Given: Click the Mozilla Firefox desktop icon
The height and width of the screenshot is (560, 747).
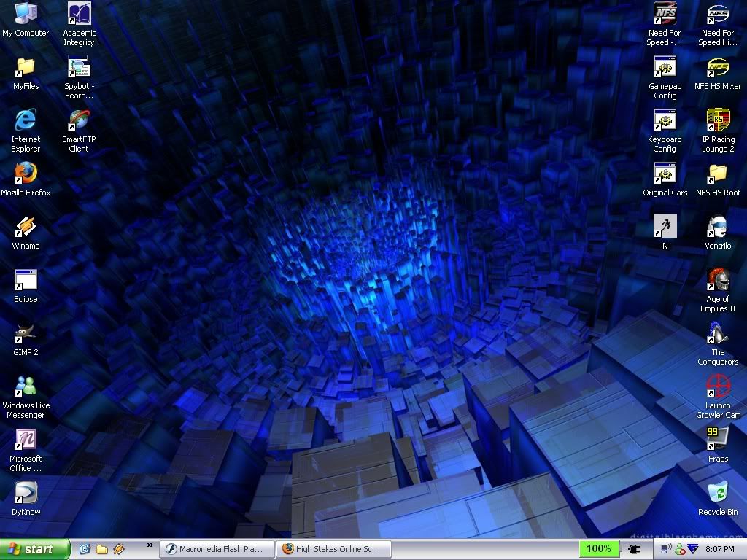Looking at the screenshot, I should [x=26, y=179].
